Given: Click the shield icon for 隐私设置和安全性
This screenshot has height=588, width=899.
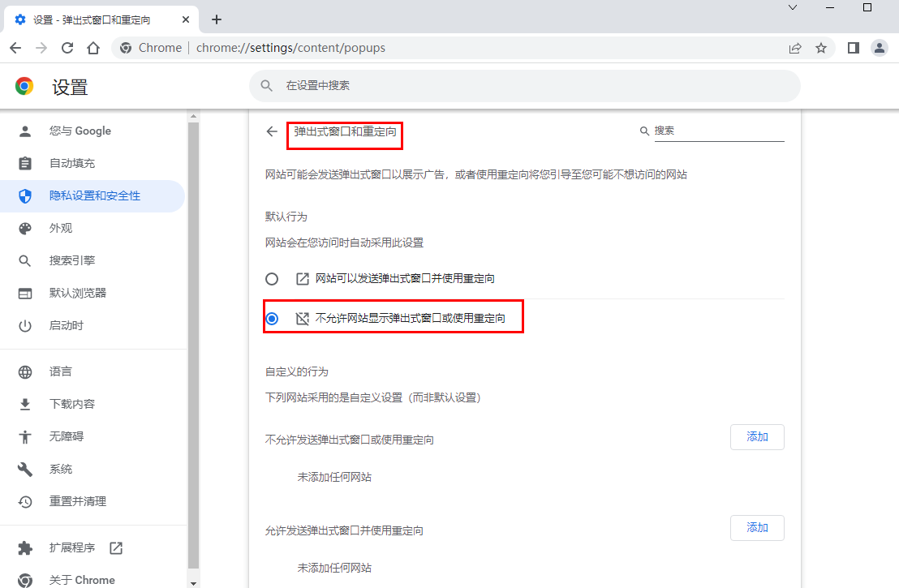Looking at the screenshot, I should (x=24, y=196).
